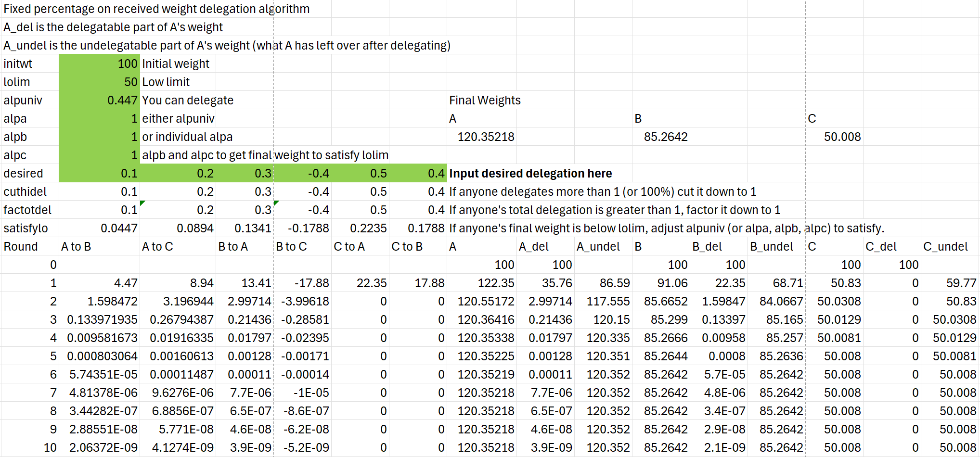This screenshot has width=980, height=457.
Task: Select round 1 A to B value 4.47
Action: coord(99,283)
